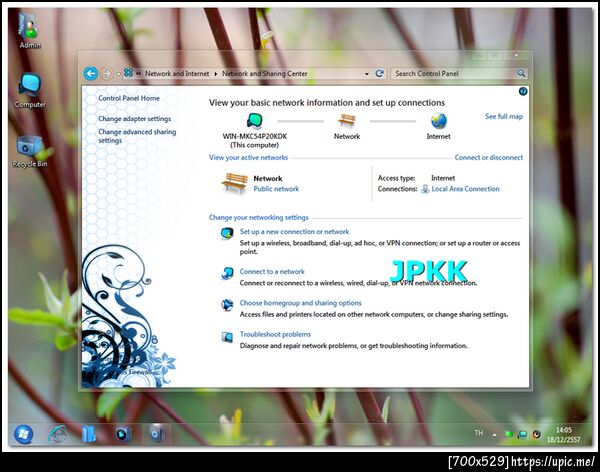
Task: Click the Set up new connection icon
Action: pyautogui.click(x=227, y=233)
